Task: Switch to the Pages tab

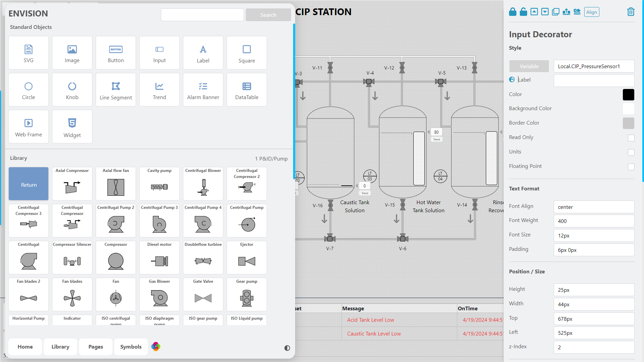Action: pyautogui.click(x=95, y=347)
